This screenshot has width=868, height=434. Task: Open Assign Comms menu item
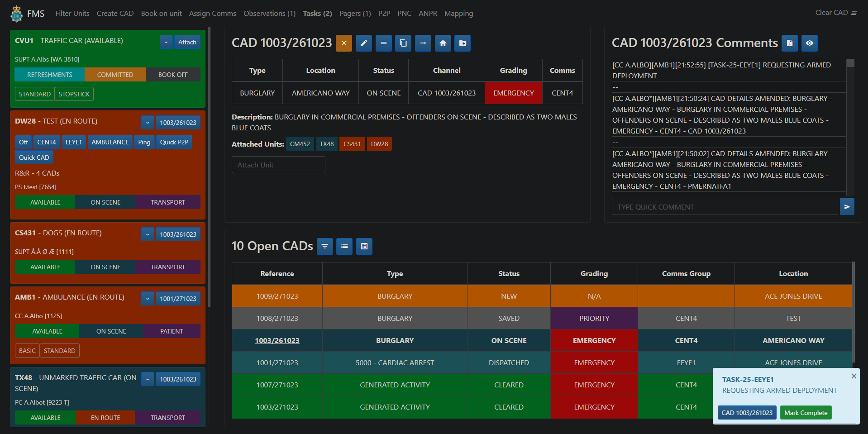[213, 14]
